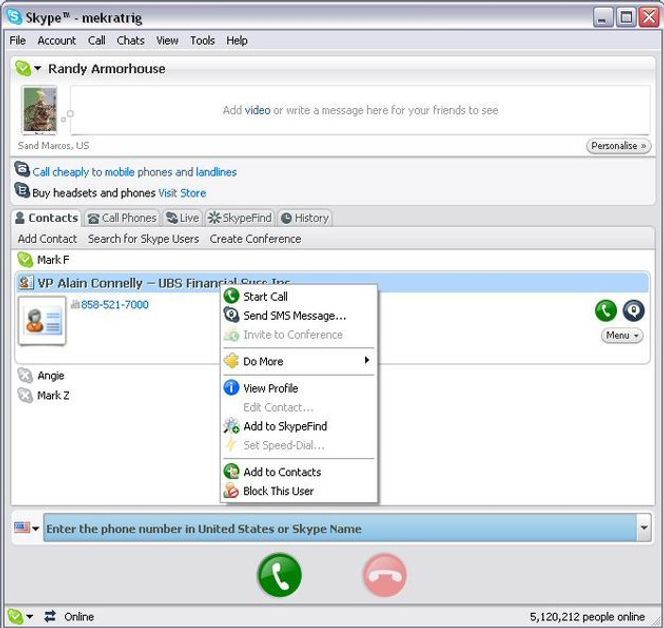The width and height of the screenshot is (664, 628).
Task: Switch to the Live tab
Action: click(x=183, y=218)
